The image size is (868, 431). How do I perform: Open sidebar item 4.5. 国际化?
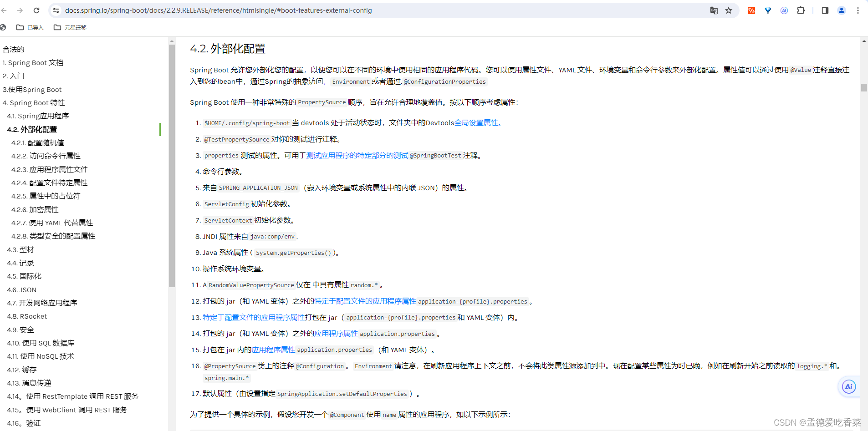pos(24,276)
